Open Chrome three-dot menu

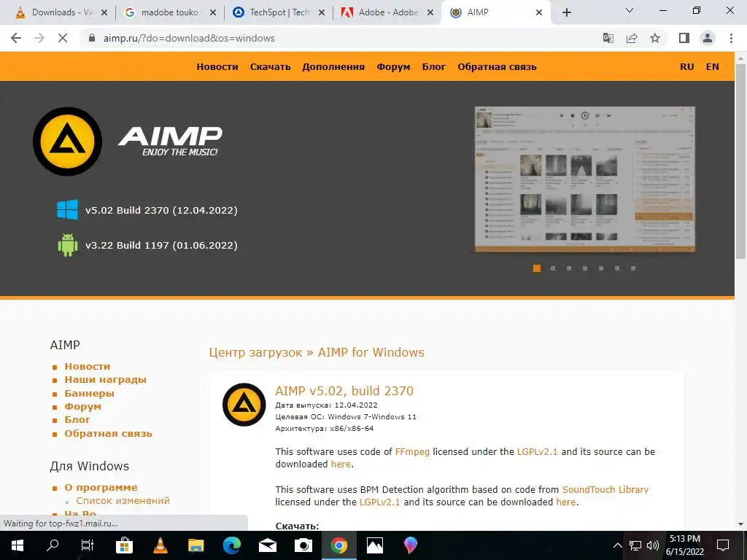coord(731,38)
